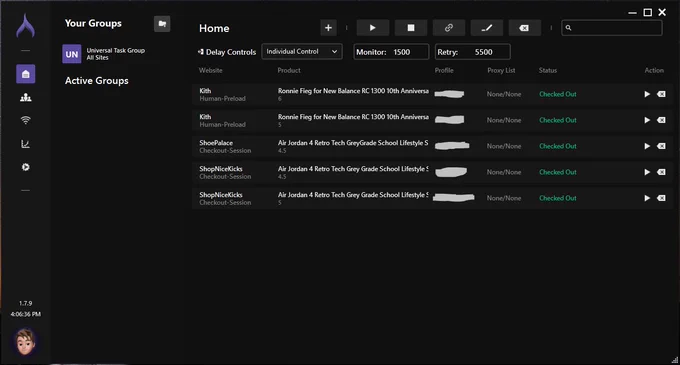
Task: Click the Action column header
Action: (654, 70)
